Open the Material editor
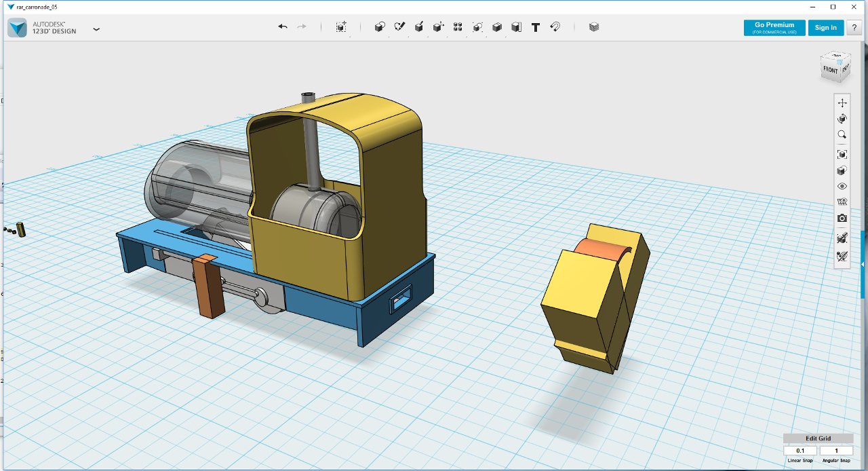 click(x=594, y=27)
